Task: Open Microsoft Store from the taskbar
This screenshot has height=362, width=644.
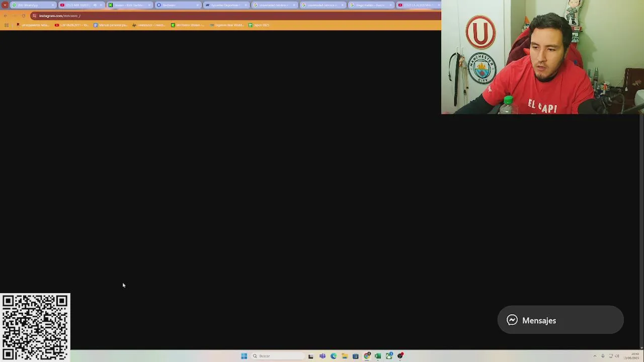Action: pyautogui.click(x=356, y=356)
